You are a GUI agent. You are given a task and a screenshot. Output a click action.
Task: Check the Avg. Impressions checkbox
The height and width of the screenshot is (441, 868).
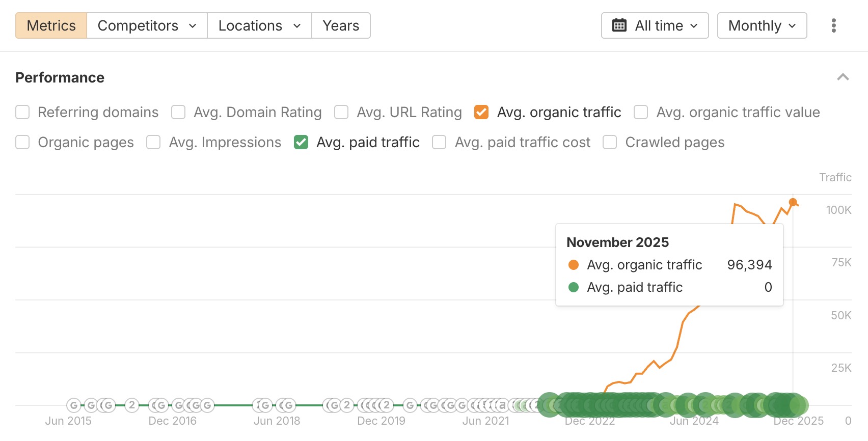(153, 142)
